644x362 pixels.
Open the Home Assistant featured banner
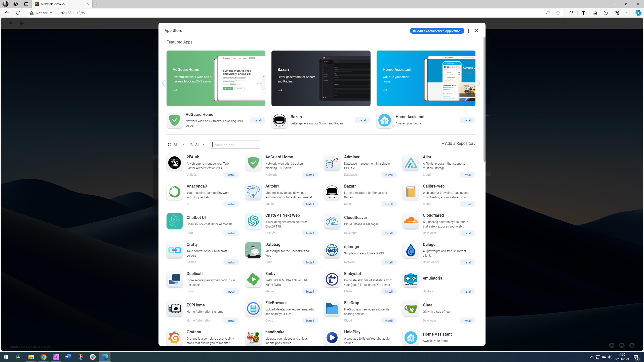426,78
